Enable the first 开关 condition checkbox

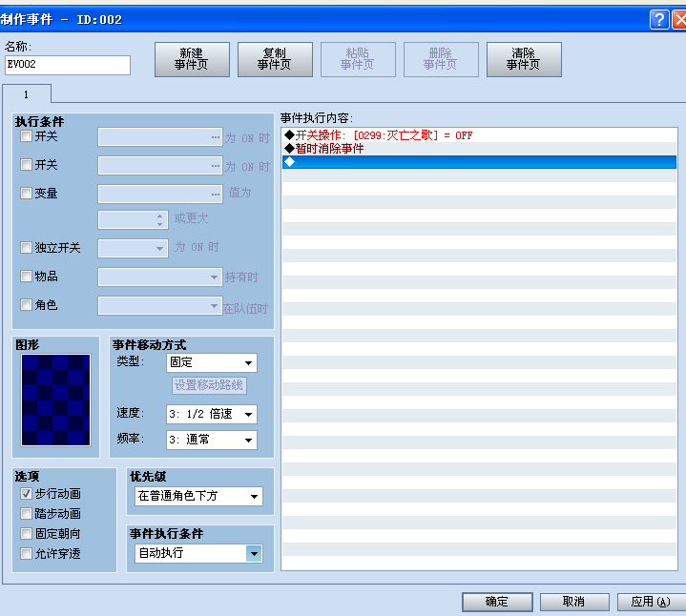pyautogui.click(x=27, y=136)
